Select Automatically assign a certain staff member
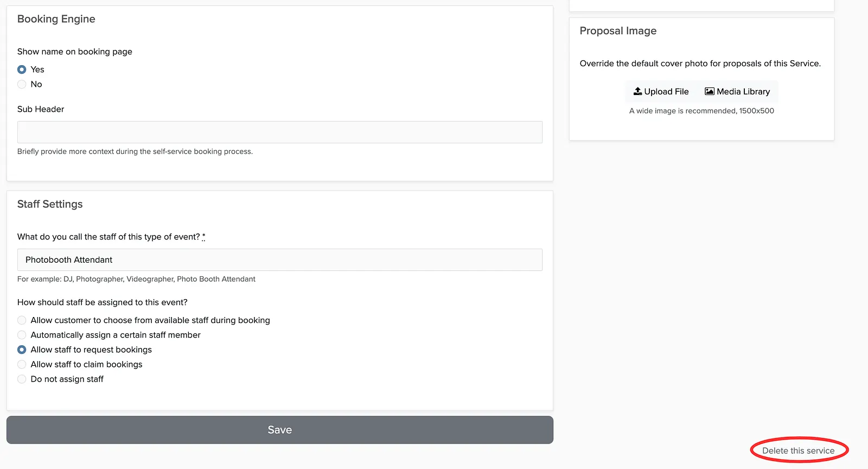 point(22,335)
